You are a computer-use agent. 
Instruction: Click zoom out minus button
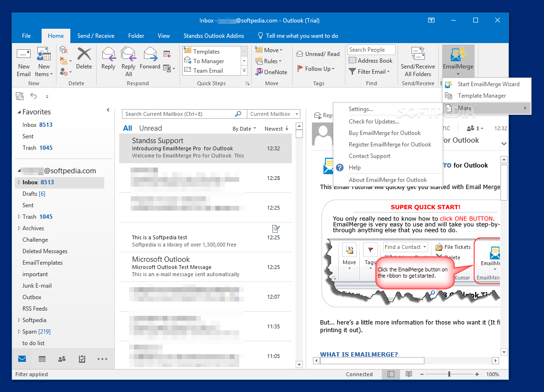pyautogui.click(x=422, y=374)
